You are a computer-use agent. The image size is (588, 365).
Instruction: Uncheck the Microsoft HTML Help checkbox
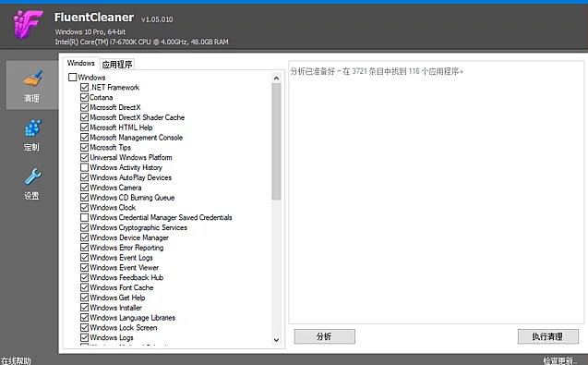click(84, 128)
